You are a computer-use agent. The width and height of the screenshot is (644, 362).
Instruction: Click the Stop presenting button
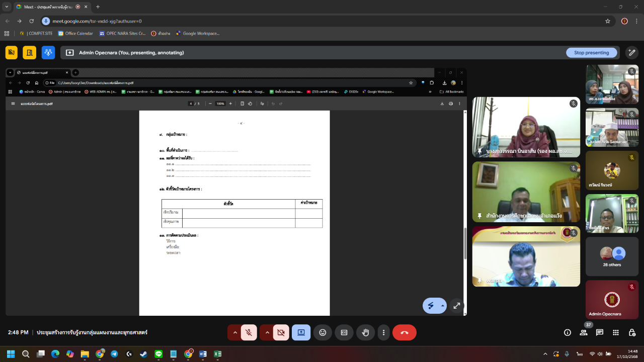(591, 52)
